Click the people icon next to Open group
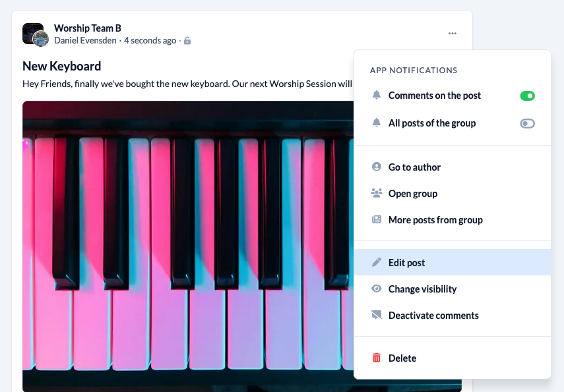Screen dimensions: 564x392 376,193
